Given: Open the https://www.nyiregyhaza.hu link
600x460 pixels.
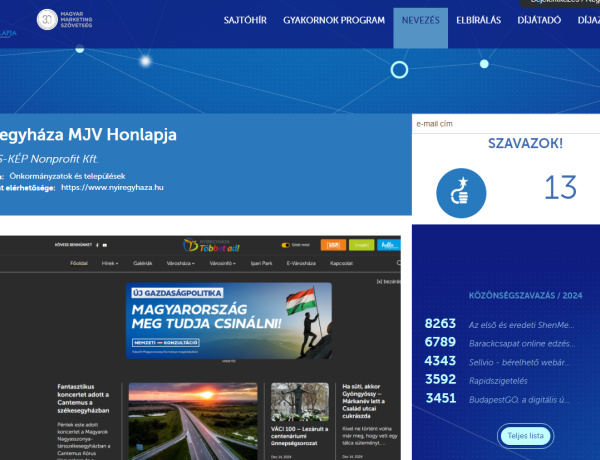Looking at the screenshot, I should (x=112, y=188).
